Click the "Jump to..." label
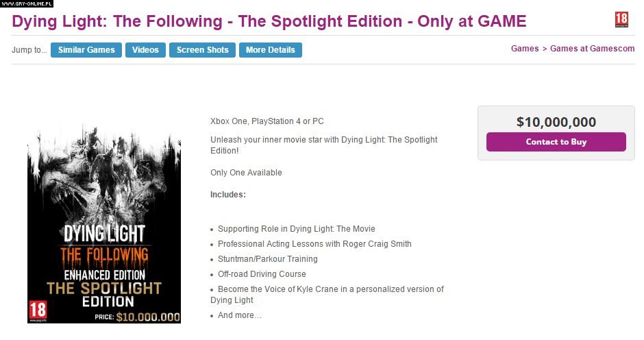Viewport: 644px width, 340px height. coord(29,50)
